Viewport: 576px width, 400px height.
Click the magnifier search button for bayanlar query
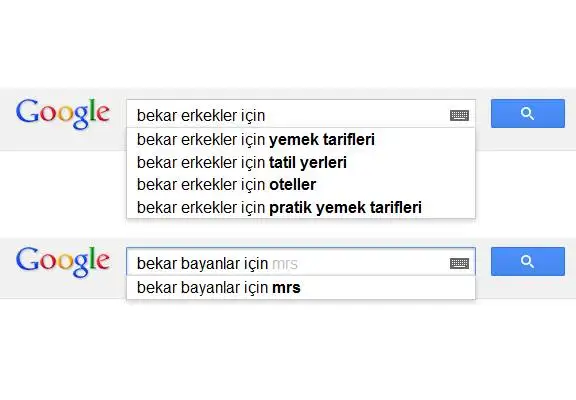[x=528, y=262]
